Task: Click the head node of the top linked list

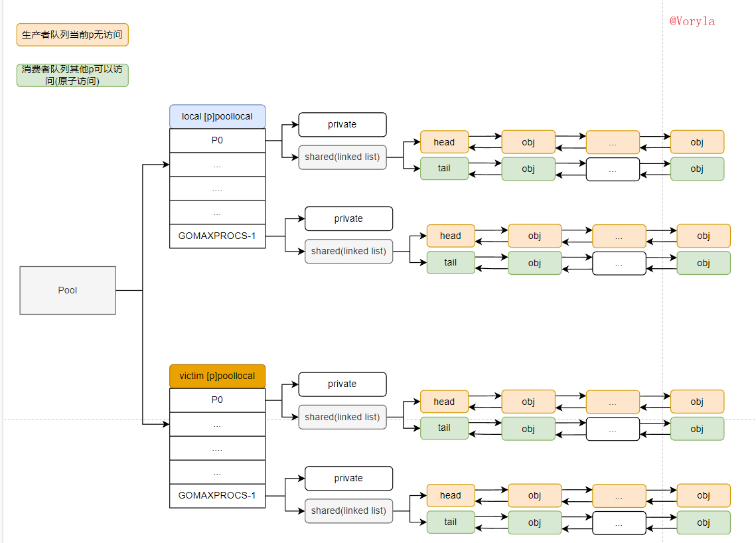Action: (444, 141)
